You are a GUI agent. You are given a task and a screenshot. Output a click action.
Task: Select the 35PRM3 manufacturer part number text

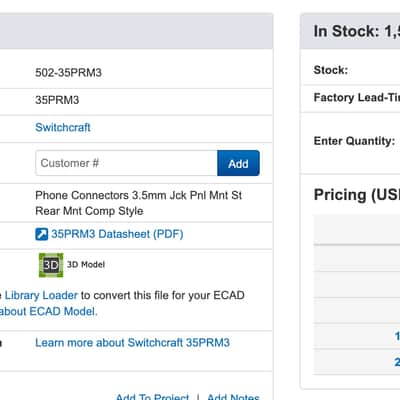(x=57, y=100)
